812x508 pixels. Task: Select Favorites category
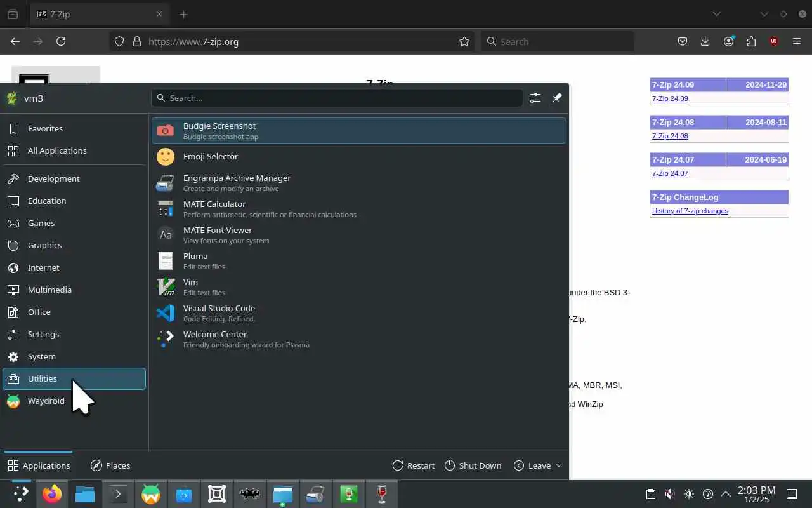pos(74,128)
